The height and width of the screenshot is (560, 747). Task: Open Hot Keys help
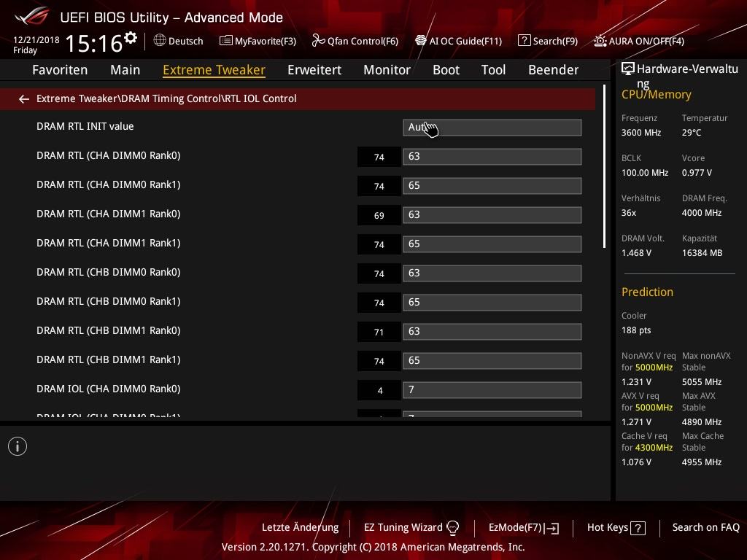pos(608,528)
